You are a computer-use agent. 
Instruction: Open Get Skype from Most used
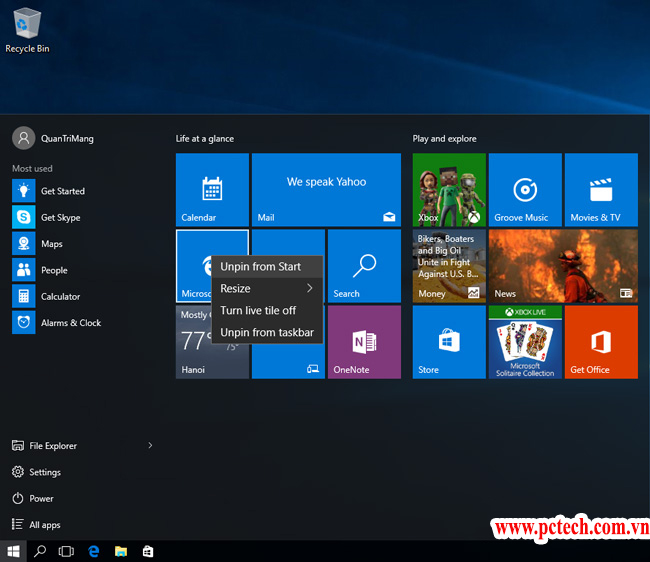click(60, 217)
